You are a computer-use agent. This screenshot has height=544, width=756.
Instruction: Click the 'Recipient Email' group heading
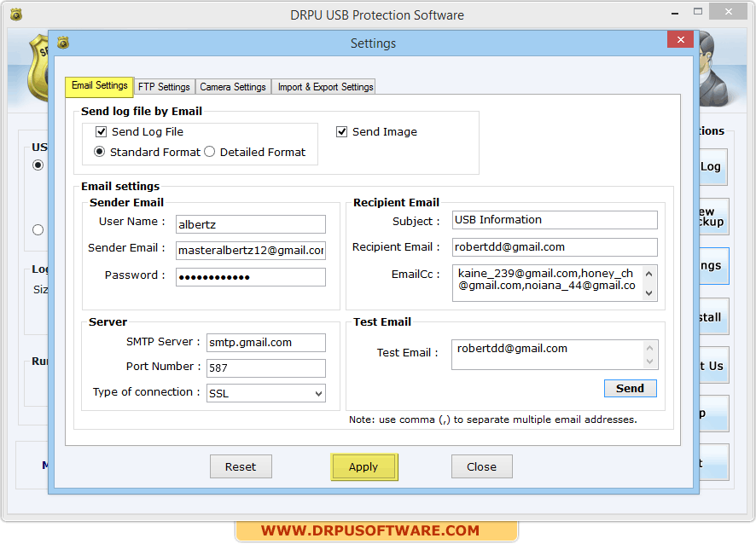tap(396, 202)
